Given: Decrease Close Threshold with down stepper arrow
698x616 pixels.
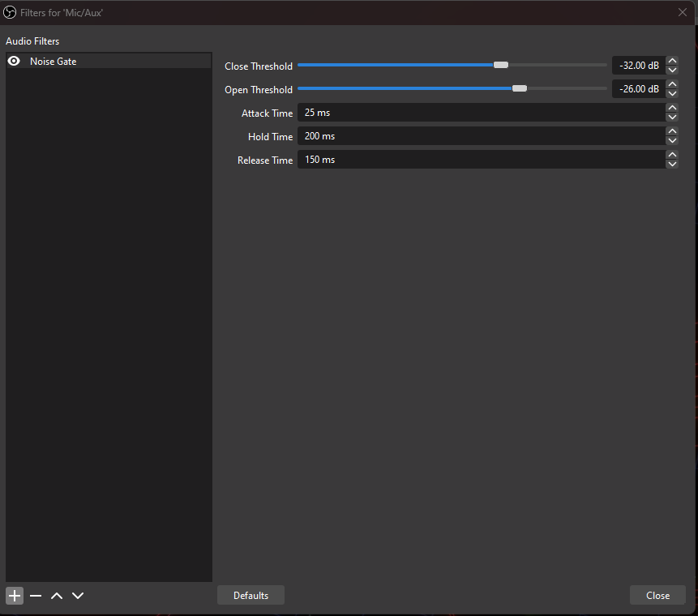Looking at the screenshot, I should point(672,70).
